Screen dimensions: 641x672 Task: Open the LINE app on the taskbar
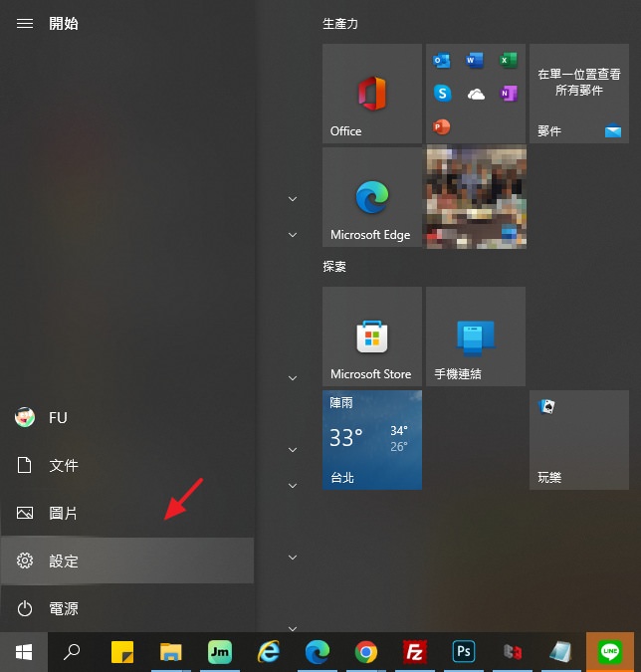pyautogui.click(x=610, y=652)
